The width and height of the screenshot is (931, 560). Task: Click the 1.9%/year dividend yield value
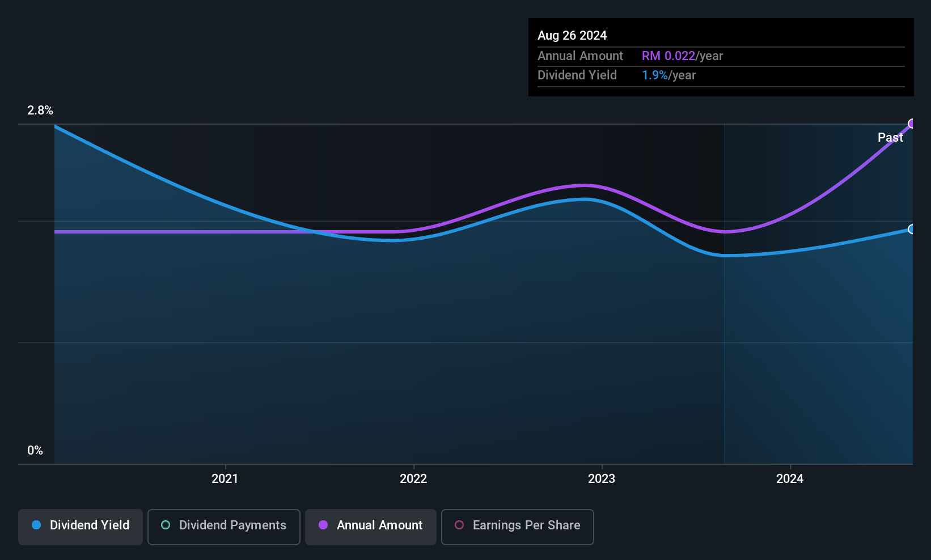[x=669, y=75]
